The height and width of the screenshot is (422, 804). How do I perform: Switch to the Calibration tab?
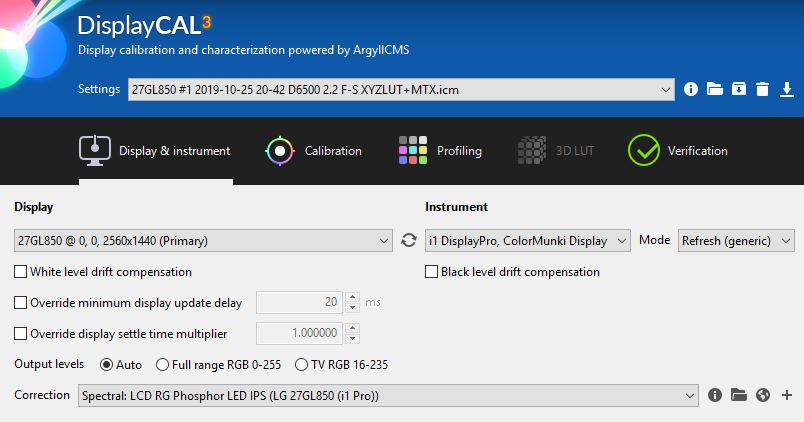pyautogui.click(x=313, y=151)
